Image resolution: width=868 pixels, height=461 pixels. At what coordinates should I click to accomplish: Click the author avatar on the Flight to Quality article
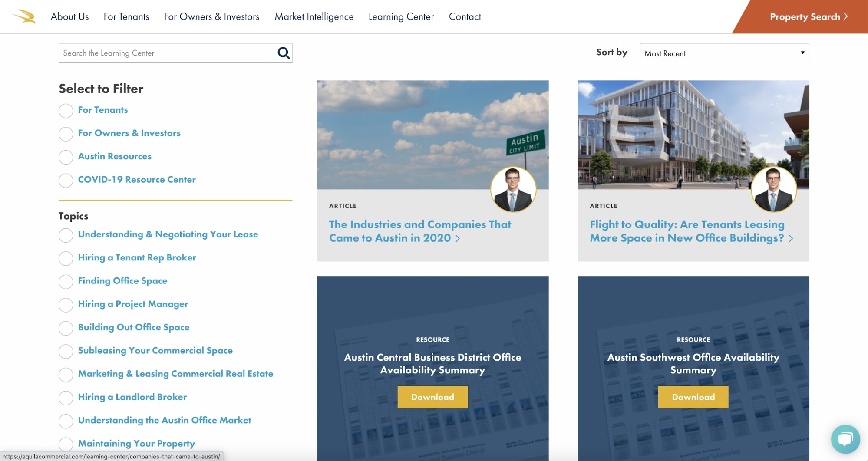coord(774,189)
